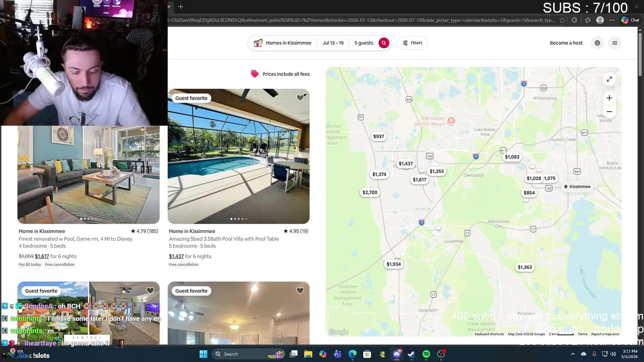The width and height of the screenshot is (644, 362).
Task: Toggle heart on bottom-left Guest favorite listing
Action: [x=150, y=291]
